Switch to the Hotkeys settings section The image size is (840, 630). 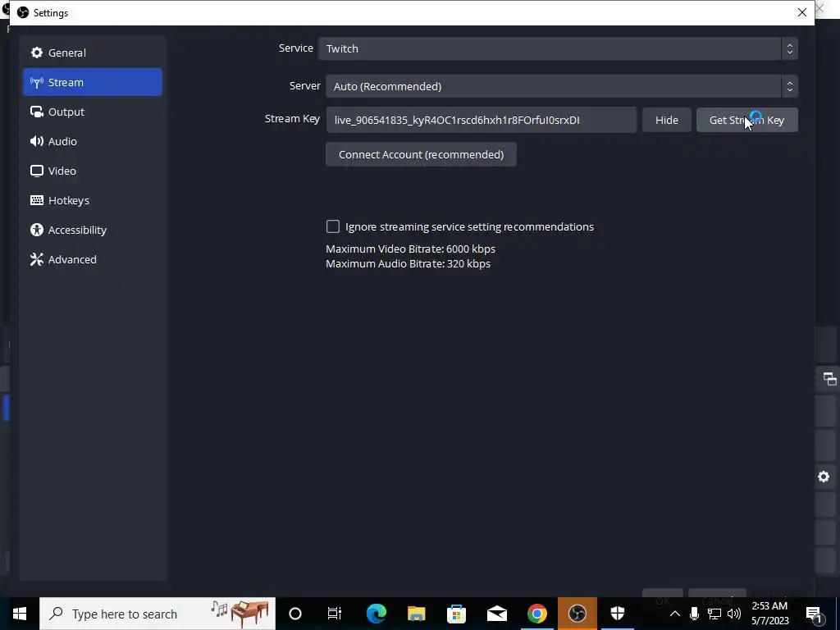[92, 200]
